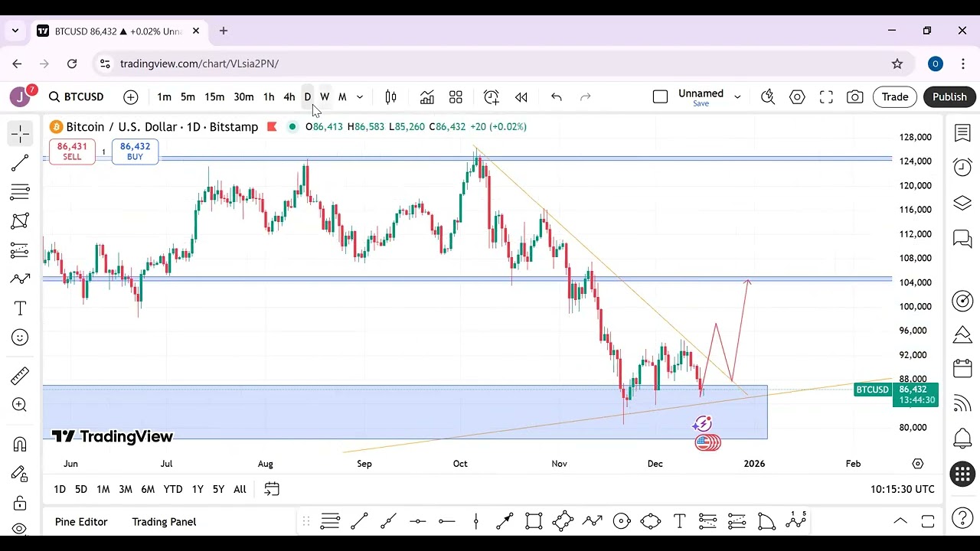Open indicator templates grid
Screen dimensions: 980x551
coord(456,97)
